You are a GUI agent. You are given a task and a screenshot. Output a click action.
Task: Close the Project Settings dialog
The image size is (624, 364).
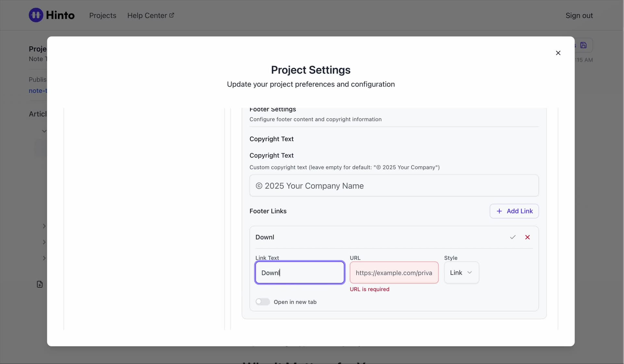(558, 53)
